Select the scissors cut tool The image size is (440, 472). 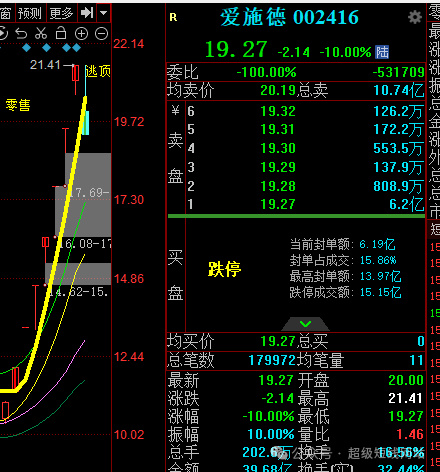pyautogui.click(x=41, y=34)
